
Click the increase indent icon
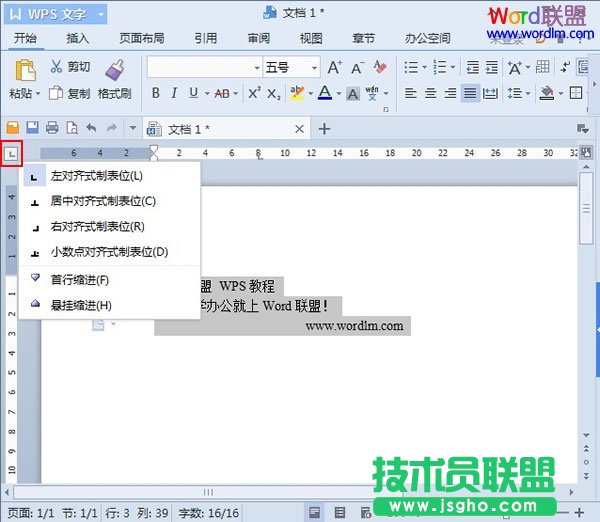pyautogui.click(x=491, y=67)
